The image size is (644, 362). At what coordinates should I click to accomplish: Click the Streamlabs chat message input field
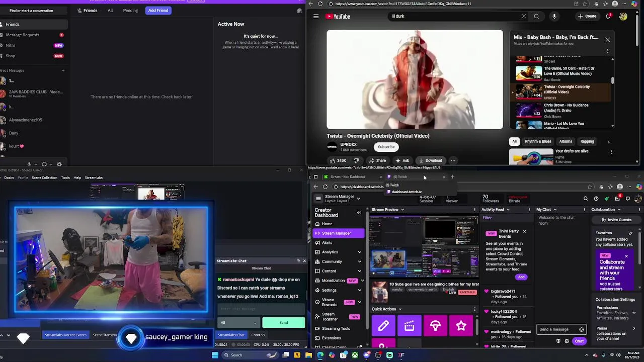[261, 309]
